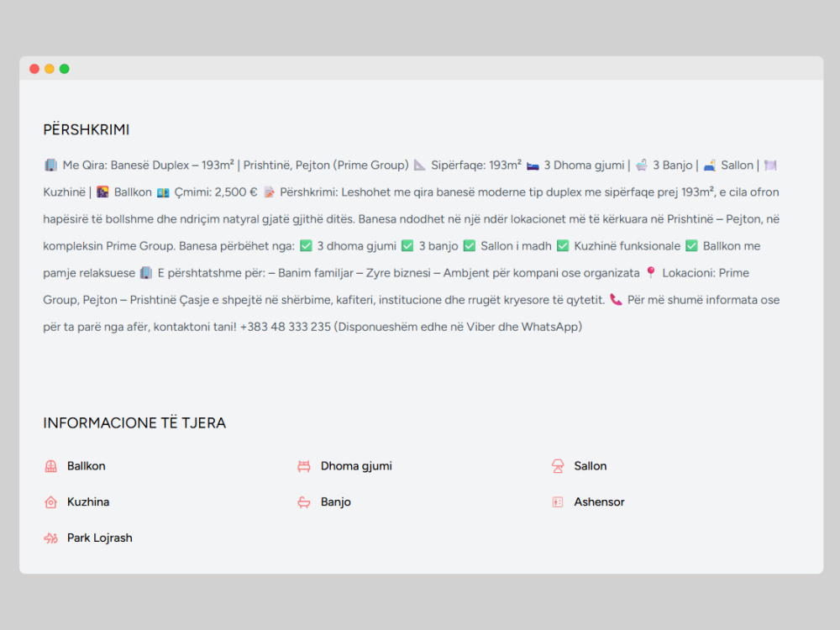Select the Dhoma gjumi feature label
Screen dimensions: 840x630
(x=356, y=466)
